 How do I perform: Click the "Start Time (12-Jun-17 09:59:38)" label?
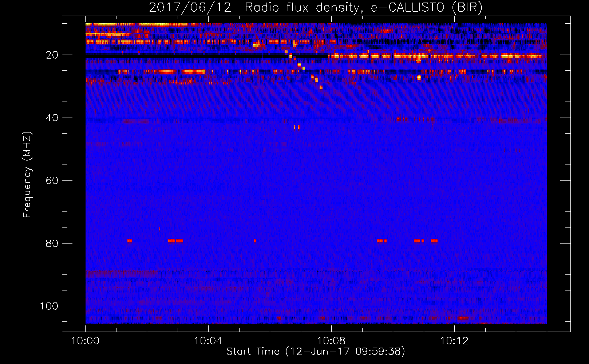[x=316, y=352]
